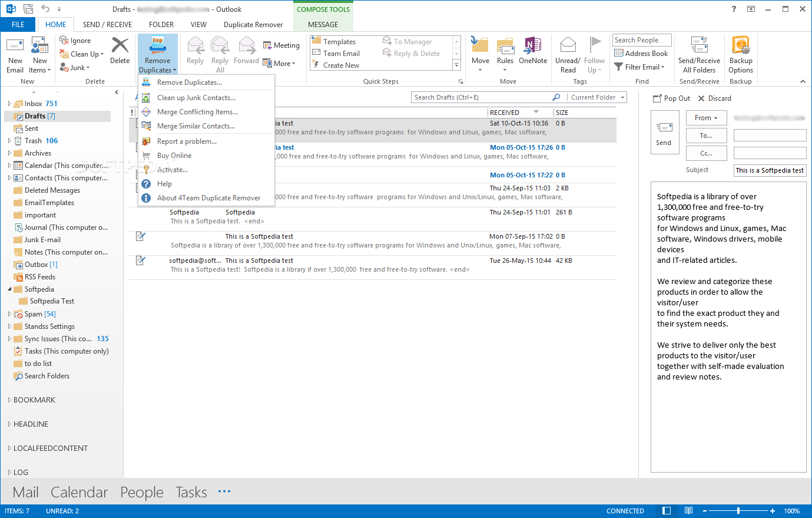Screen dimensions: 812x518
Task: Open the navigation options ellipsis
Action: pyautogui.click(x=224, y=491)
